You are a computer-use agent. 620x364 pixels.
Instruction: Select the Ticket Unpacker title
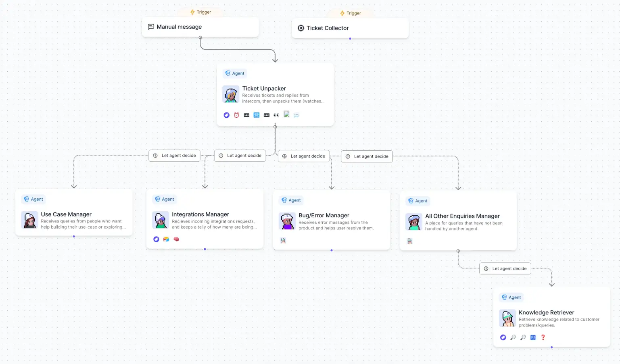264,88
